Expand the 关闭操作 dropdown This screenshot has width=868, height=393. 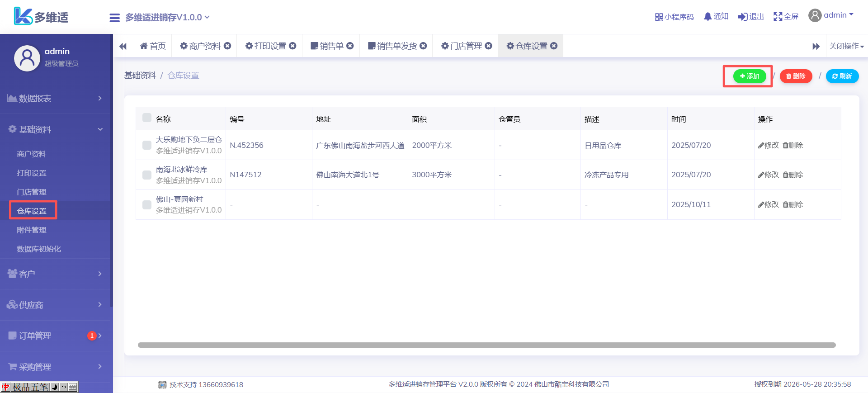[846, 46]
